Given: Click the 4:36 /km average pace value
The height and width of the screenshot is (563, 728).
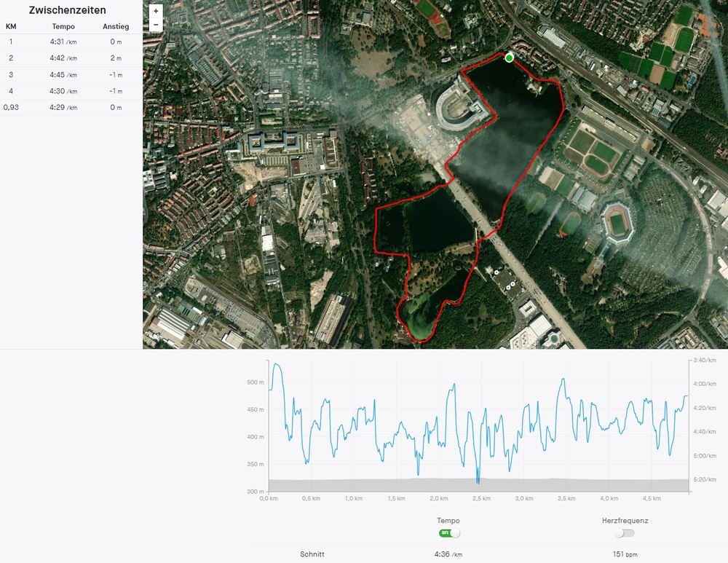Looking at the screenshot, I should (448, 554).
